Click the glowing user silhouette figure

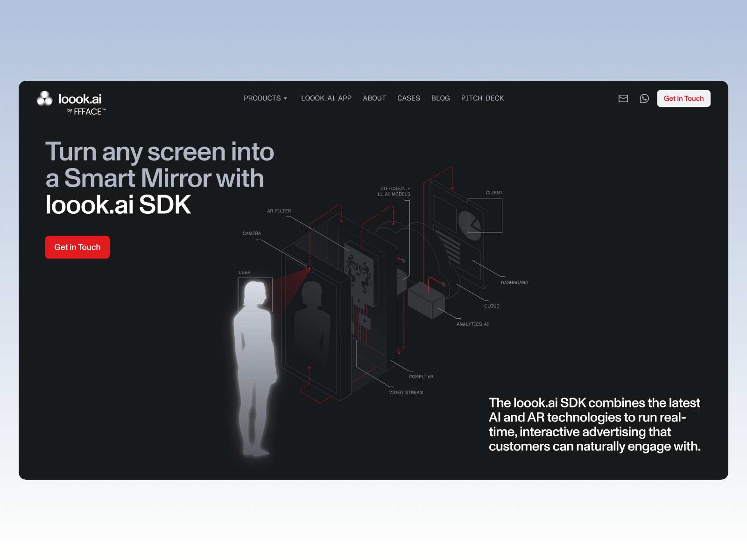254,369
